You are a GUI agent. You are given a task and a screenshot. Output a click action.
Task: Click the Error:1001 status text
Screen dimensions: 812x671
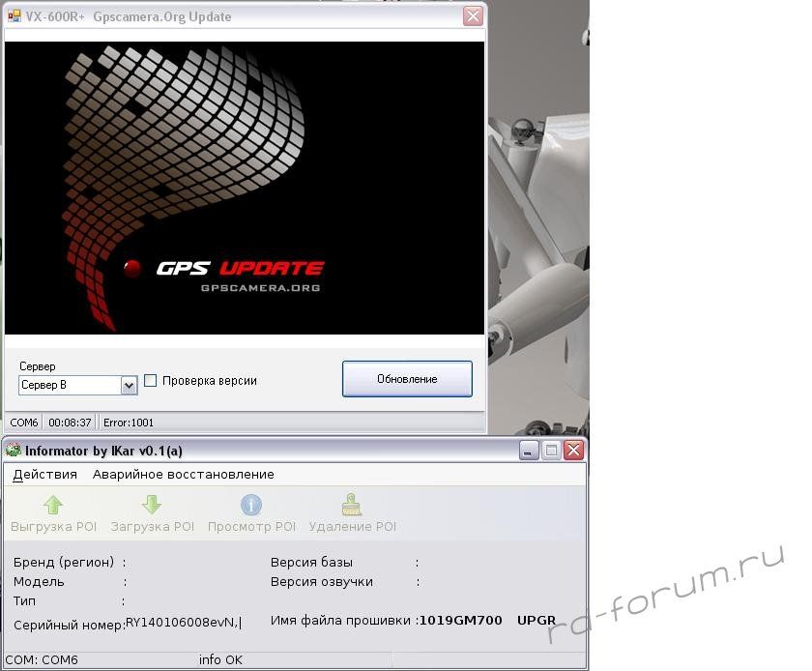(x=129, y=423)
